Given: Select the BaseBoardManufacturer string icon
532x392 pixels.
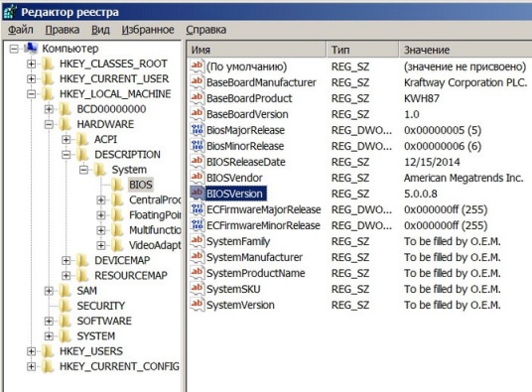Looking at the screenshot, I should 198,82.
